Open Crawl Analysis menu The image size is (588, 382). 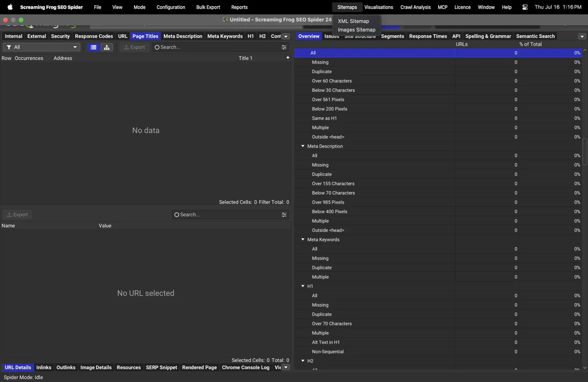(x=415, y=7)
